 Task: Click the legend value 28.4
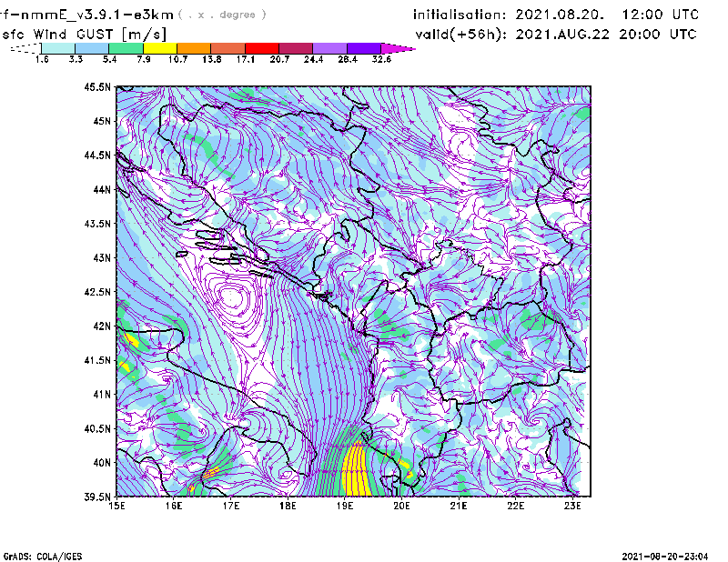coord(348,59)
